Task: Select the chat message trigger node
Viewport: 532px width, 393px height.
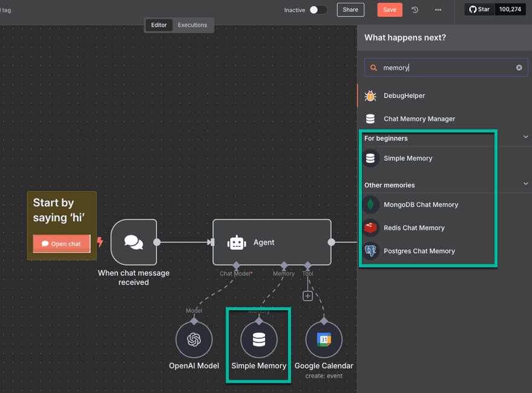Action: [x=134, y=242]
